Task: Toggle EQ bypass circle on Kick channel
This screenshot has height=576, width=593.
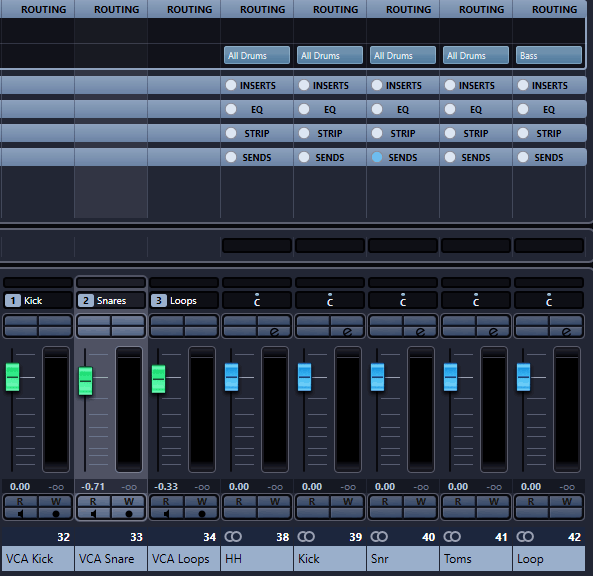Action: [304, 109]
